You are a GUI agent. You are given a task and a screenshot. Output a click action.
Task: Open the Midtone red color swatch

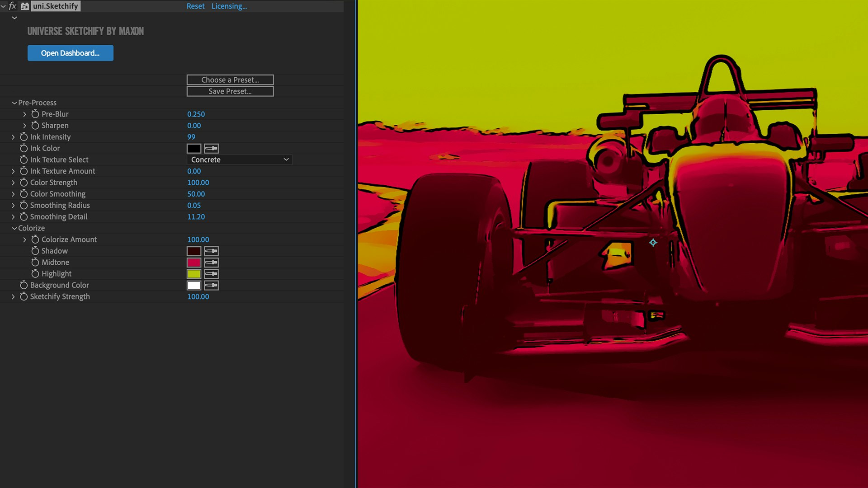193,263
